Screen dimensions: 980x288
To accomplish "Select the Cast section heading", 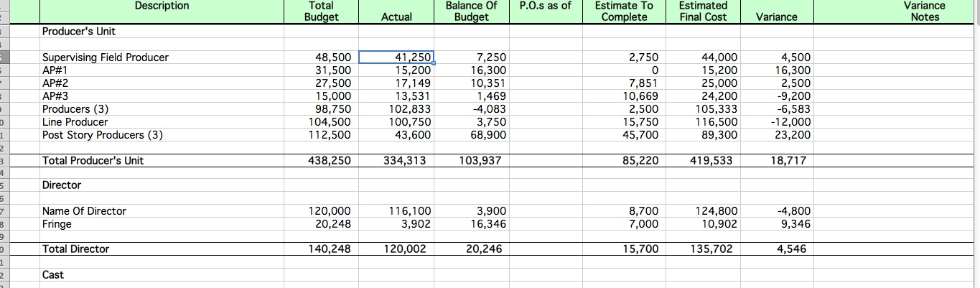I will (x=53, y=274).
